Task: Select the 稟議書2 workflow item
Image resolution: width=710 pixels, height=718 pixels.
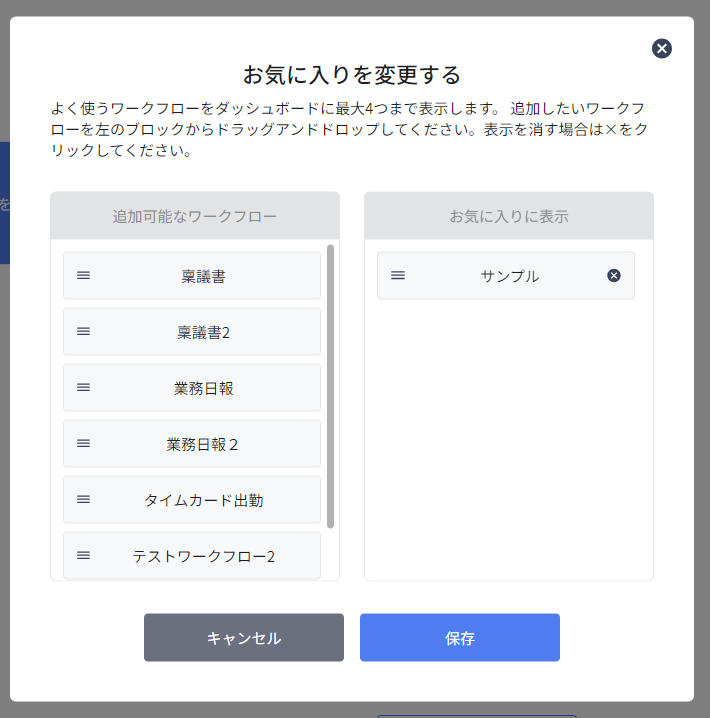Action: click(x=192, y=332)
